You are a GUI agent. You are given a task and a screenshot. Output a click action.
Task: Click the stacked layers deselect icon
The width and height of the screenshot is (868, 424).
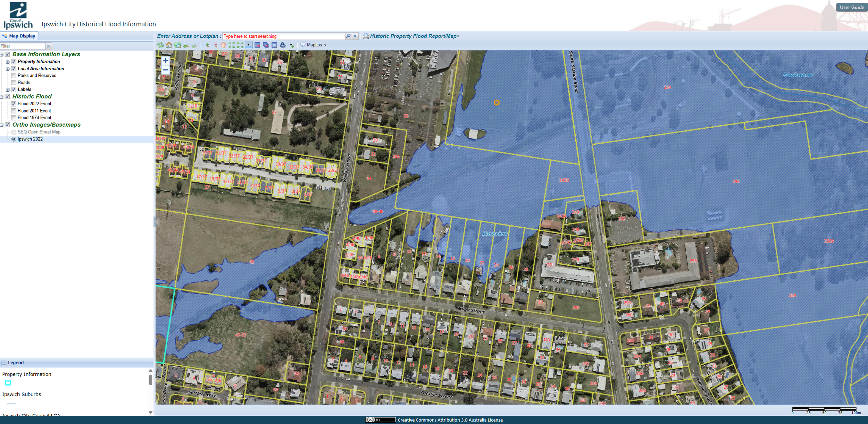point(266,45)
